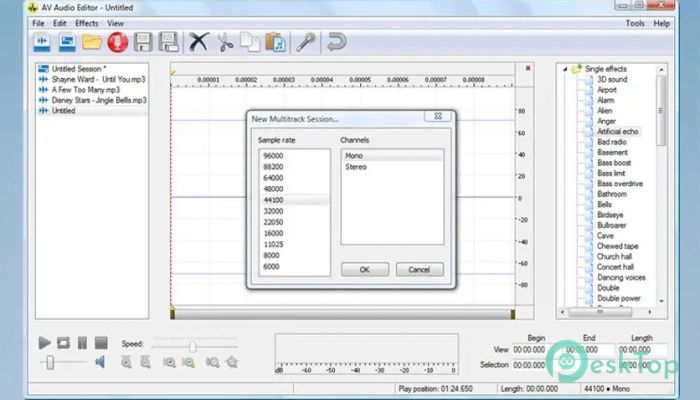
Task: Cut selection with the scissors icon
Action: (225, 43)
